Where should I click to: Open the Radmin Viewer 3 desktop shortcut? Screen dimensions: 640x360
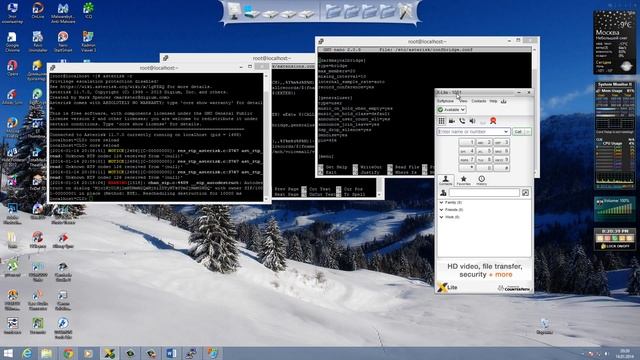[x=88, y=42]
